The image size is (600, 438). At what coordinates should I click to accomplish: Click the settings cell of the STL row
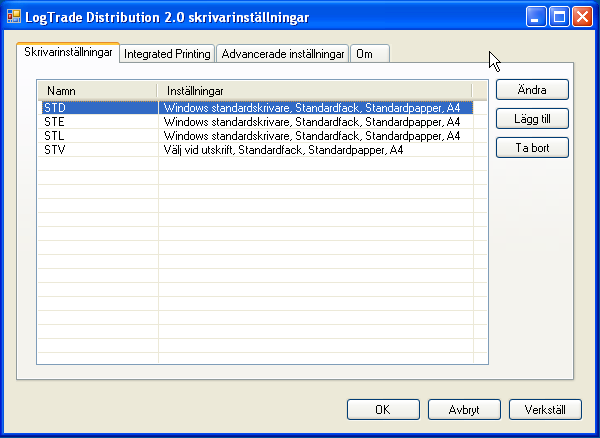coord(316,136)
